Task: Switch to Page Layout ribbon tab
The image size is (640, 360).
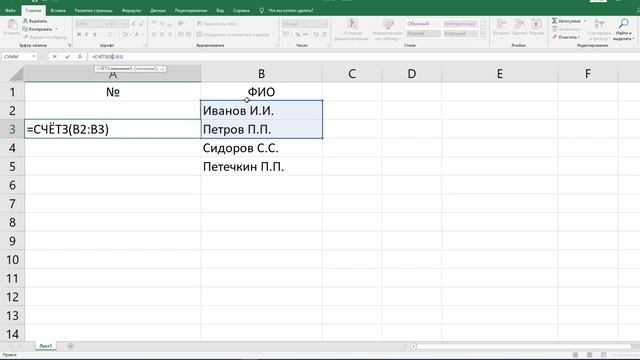Action: pos(93,10)
